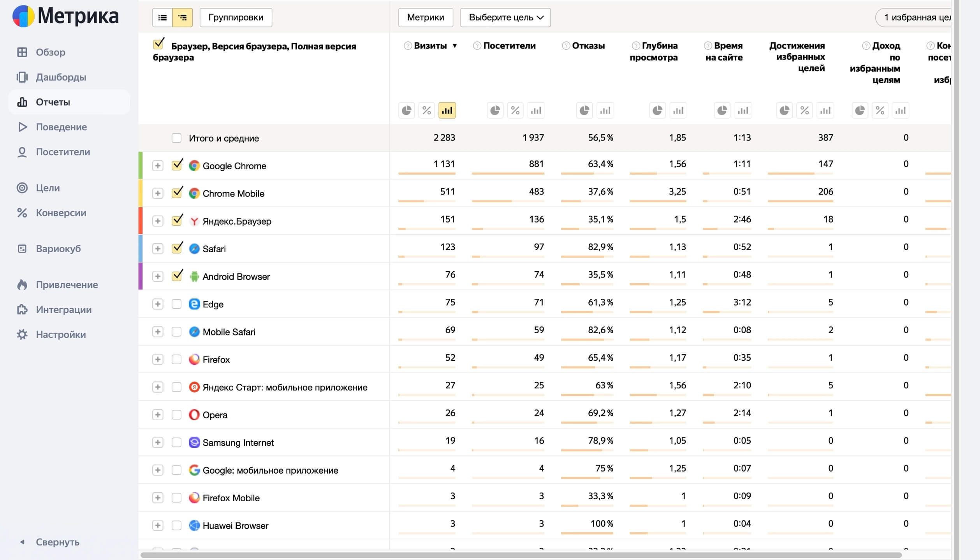Select pie chart icon under Визиты
Image resolution: width=980 pixels, height=560 pixels.
[406, 111]
